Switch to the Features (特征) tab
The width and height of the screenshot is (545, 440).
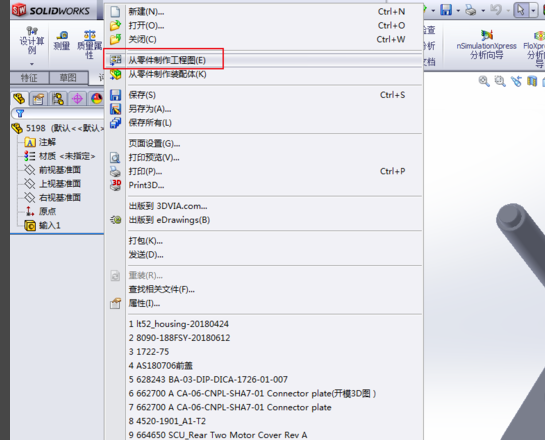click(x=29, y=78)
